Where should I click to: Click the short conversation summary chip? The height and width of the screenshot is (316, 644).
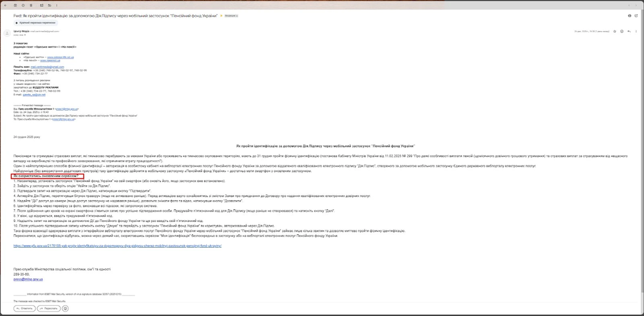(36, 22)
